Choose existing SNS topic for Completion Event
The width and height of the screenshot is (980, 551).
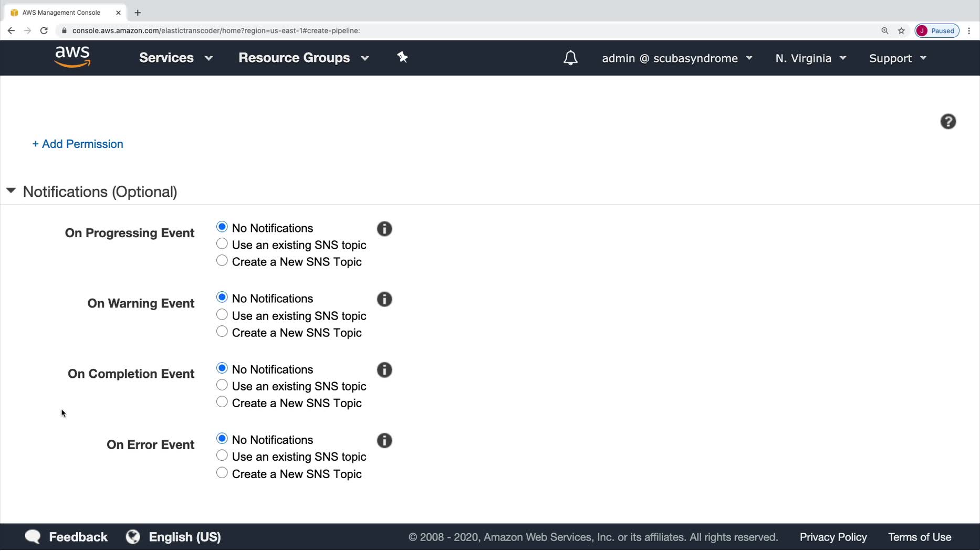(222, 385)
